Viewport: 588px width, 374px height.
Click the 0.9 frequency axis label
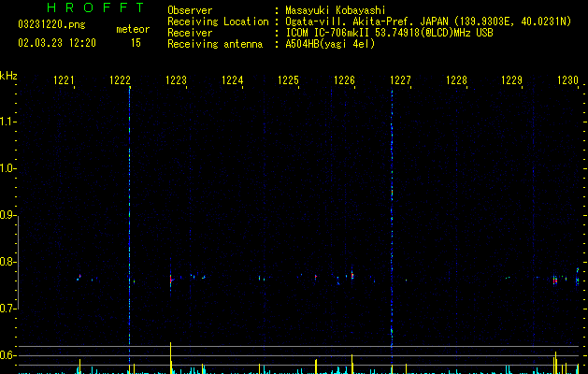click(x=7, y=215)
